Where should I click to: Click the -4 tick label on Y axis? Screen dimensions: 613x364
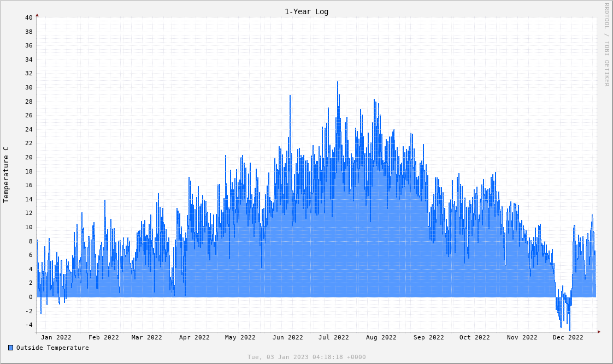tap(28, 325)
